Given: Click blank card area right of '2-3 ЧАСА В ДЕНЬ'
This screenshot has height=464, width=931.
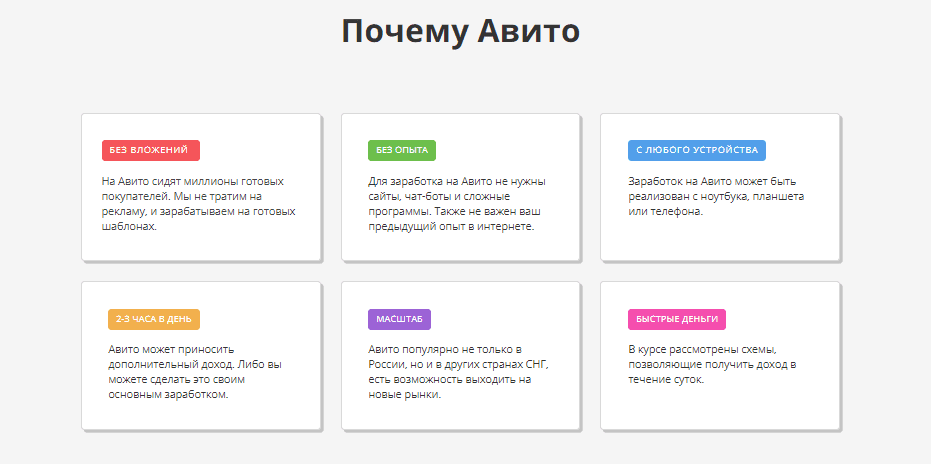Looking at the screenshot, I should pyautogui.click(x=260, y=319).
